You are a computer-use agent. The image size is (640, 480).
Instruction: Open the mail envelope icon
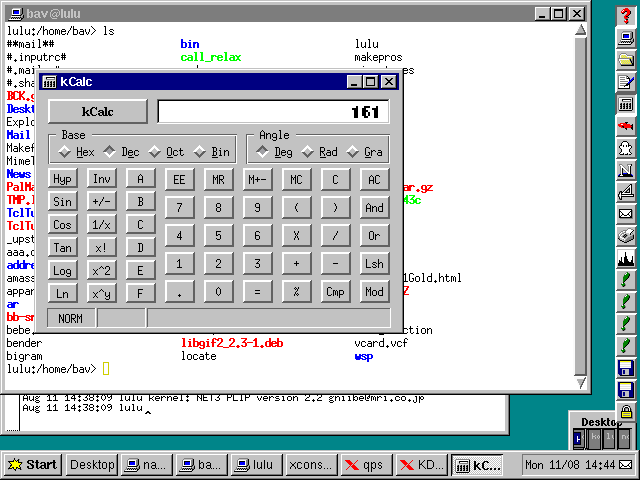click(626, 213)
